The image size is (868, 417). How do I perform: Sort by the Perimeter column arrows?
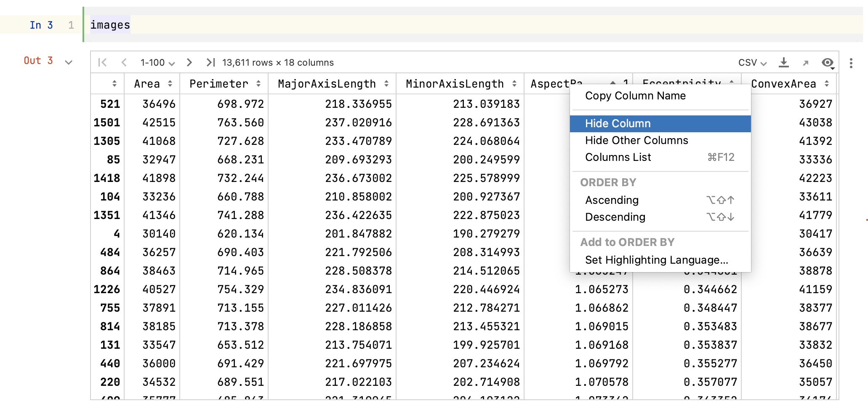click(x=258, y=83)
